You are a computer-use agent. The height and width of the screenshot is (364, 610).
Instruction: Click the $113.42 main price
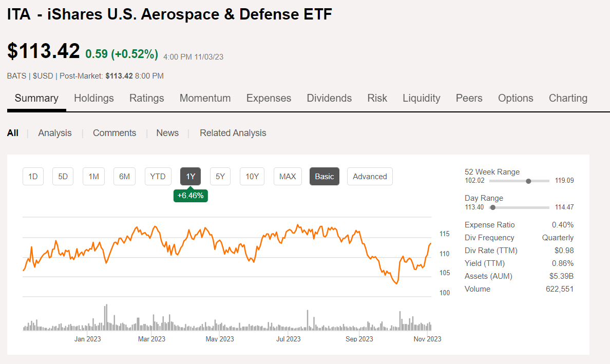pyautogui.click(x=44, y=51)
